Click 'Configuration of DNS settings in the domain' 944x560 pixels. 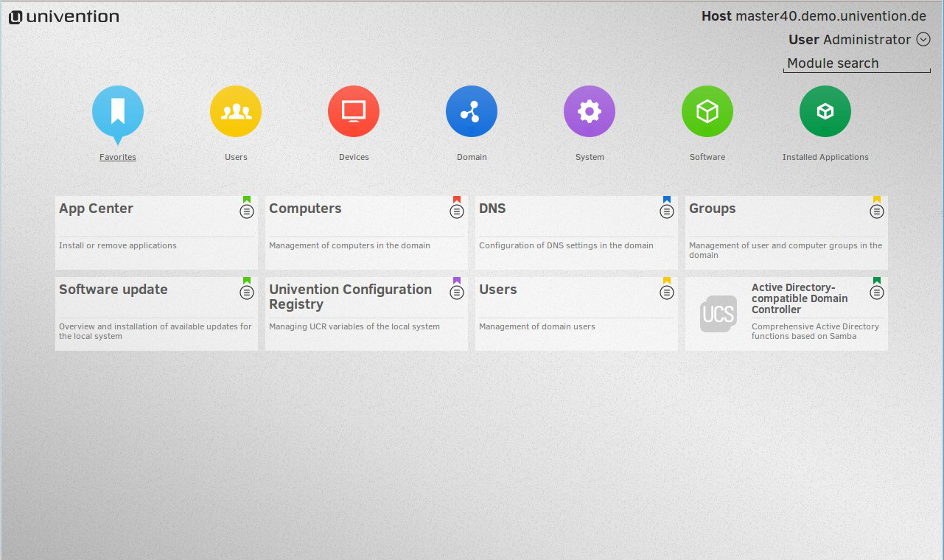(x=566, y=245)
